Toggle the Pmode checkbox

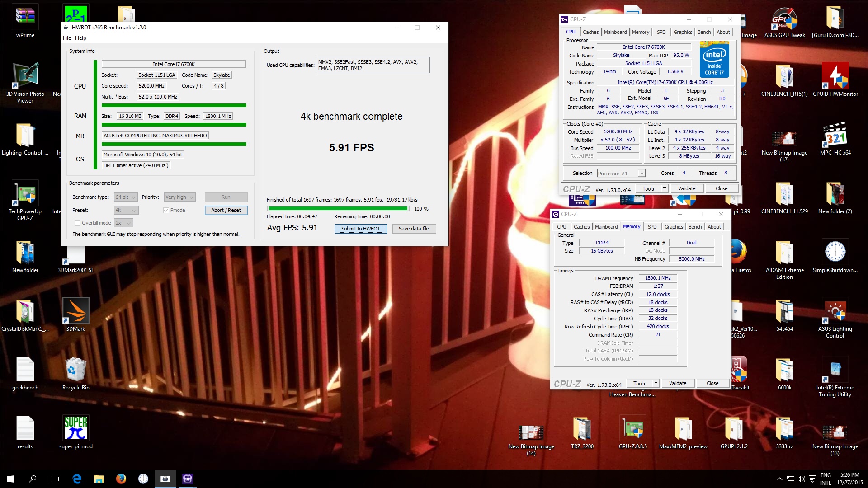pos(166,210)
